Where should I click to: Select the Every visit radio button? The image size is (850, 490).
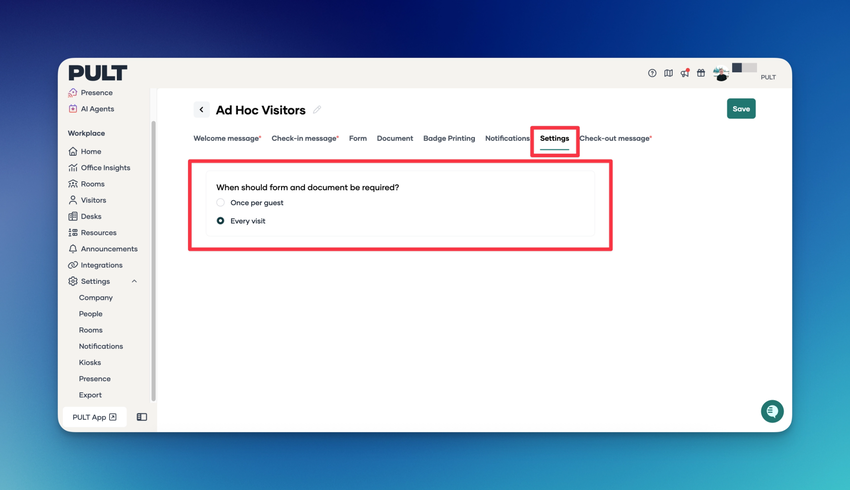(221, 221)
